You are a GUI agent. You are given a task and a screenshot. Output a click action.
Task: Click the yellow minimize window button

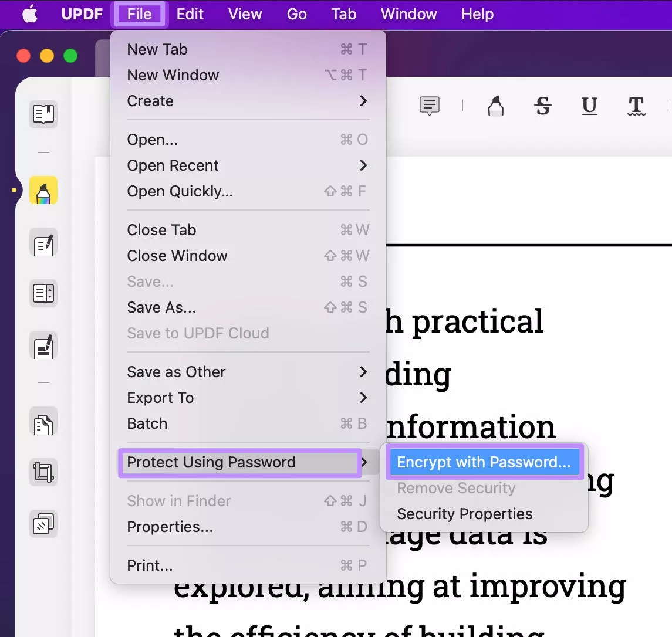tap(47, 56)
